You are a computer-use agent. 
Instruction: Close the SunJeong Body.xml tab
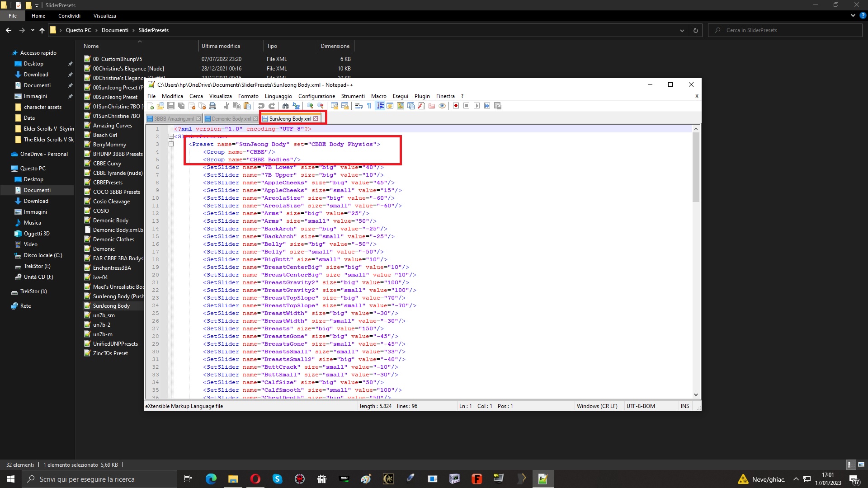coord(316,119)
